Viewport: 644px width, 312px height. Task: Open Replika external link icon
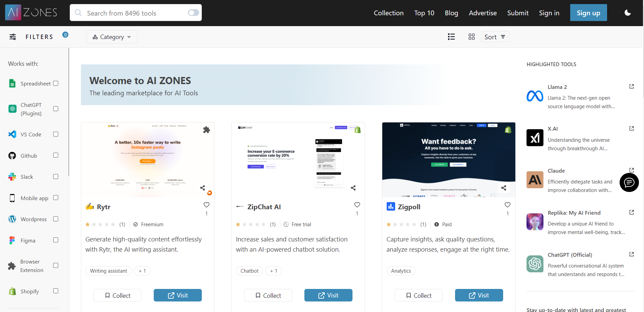click(x=631, y=212)
